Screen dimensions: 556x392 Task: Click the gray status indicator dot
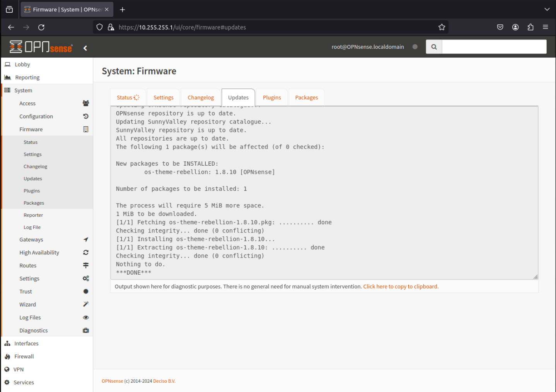click(415, 47)
